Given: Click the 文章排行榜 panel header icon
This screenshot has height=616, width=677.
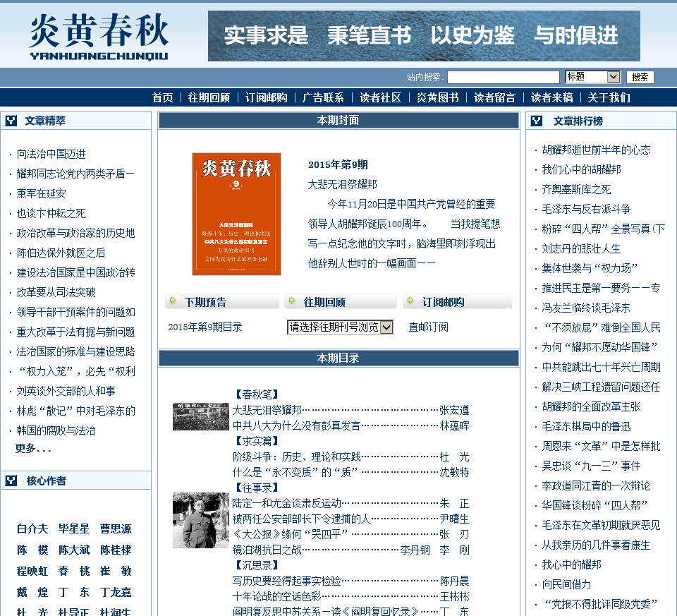Looking at the screenshot, I should tap(536, 121).
